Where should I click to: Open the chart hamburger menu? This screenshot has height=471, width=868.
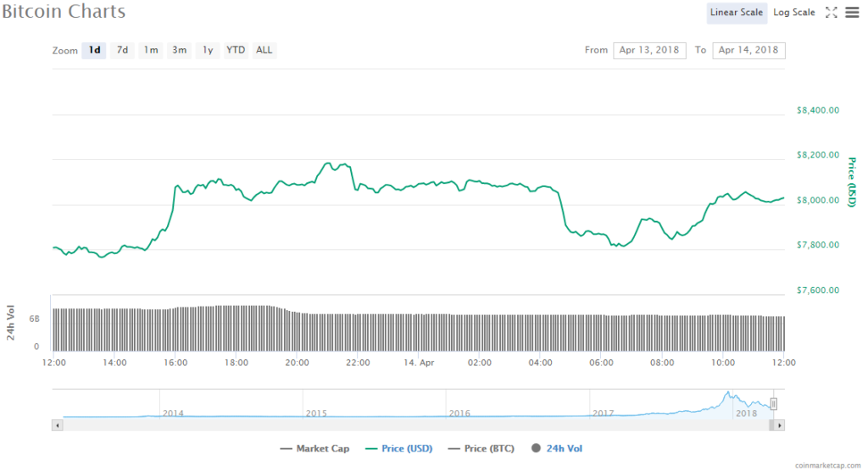click(852, 13)
